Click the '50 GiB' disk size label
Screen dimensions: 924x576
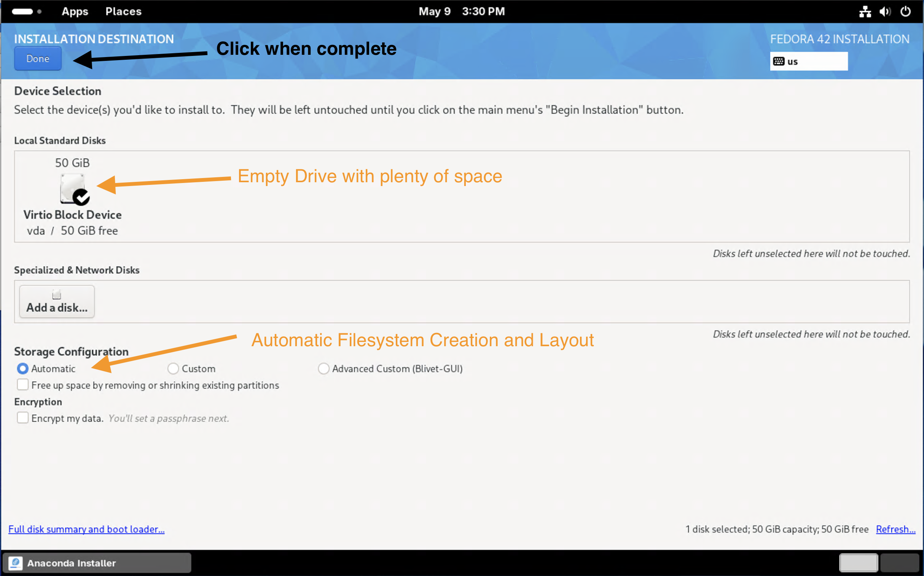[x=72, y=163]
